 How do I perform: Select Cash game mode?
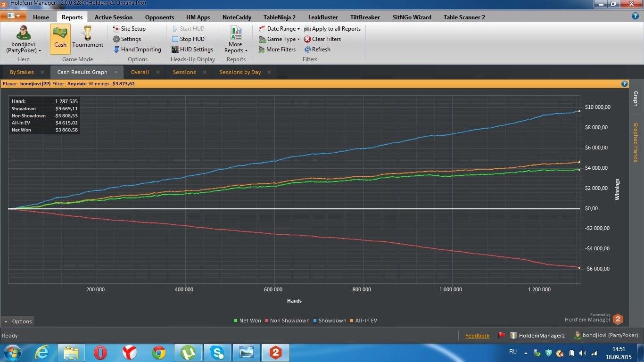click(60, 39)
